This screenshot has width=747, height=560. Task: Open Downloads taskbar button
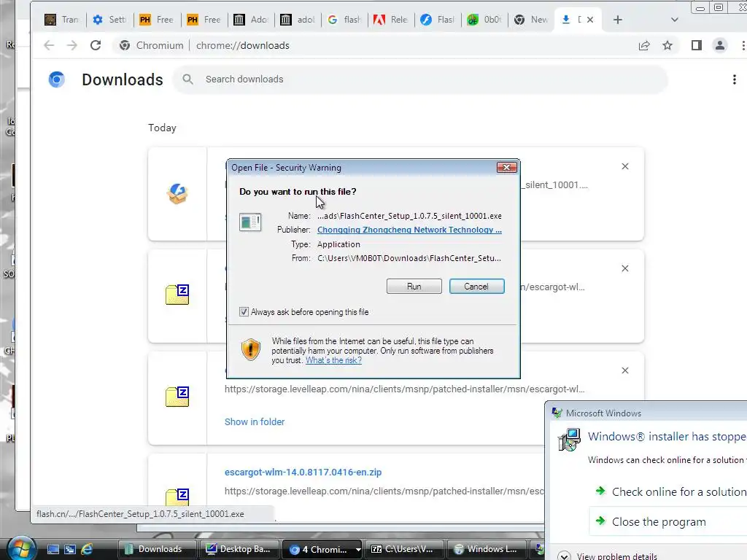158,549
